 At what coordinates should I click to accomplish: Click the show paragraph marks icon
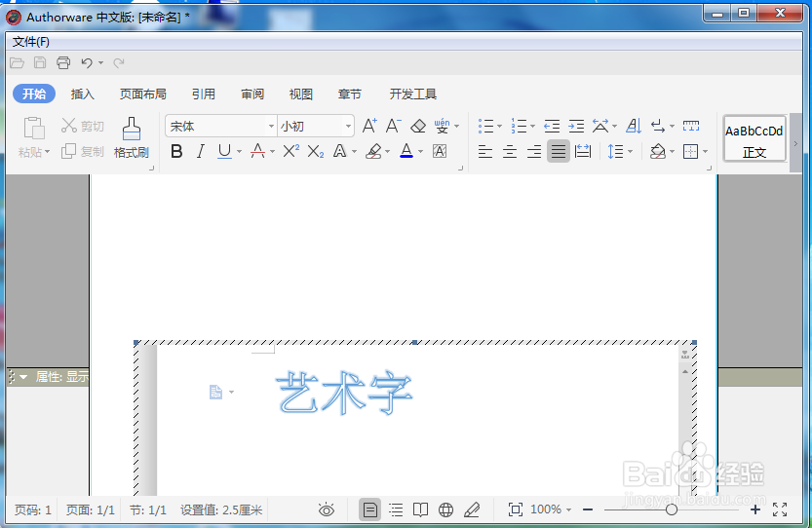pos(658,126)
